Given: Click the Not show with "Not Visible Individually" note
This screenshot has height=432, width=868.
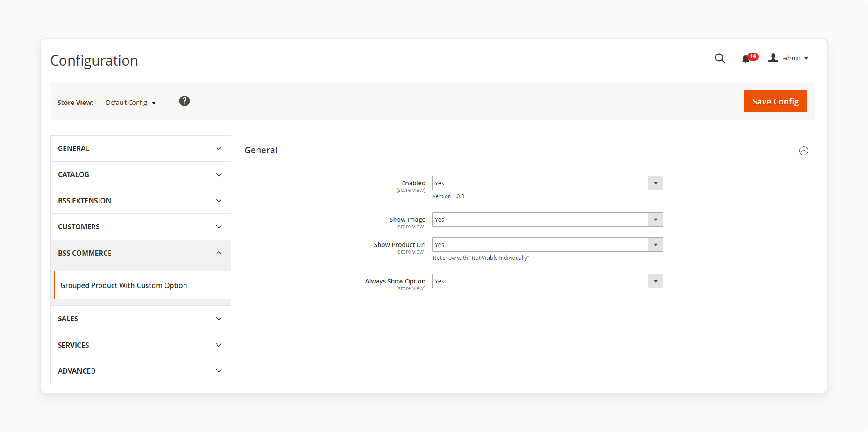Looking at the screenshot, I should (x=480, y=258).
